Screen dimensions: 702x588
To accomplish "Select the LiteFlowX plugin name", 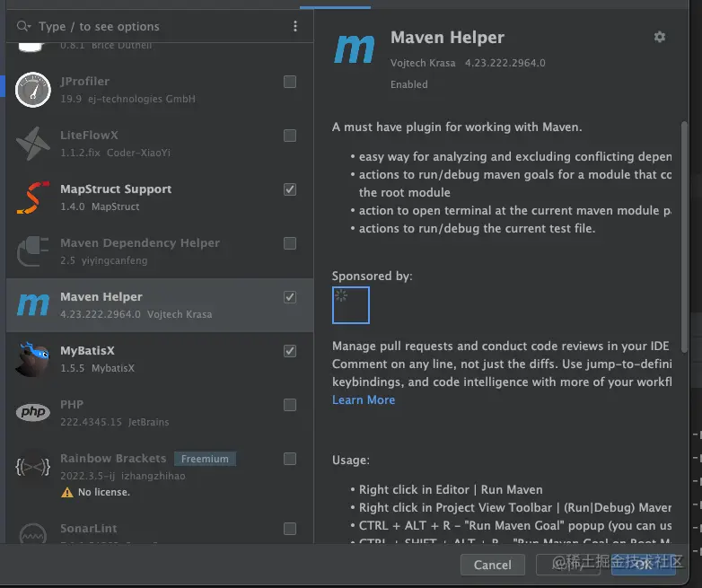I will click(89, 135).
